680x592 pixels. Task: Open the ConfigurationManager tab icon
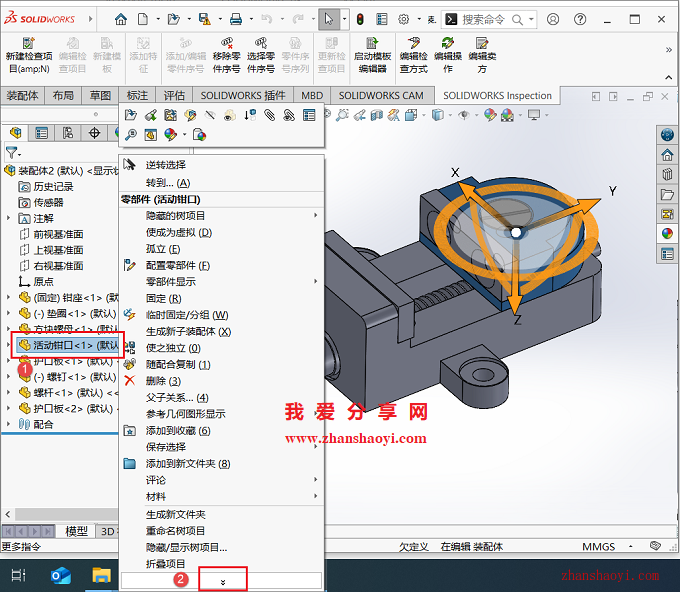click(68, 133)
